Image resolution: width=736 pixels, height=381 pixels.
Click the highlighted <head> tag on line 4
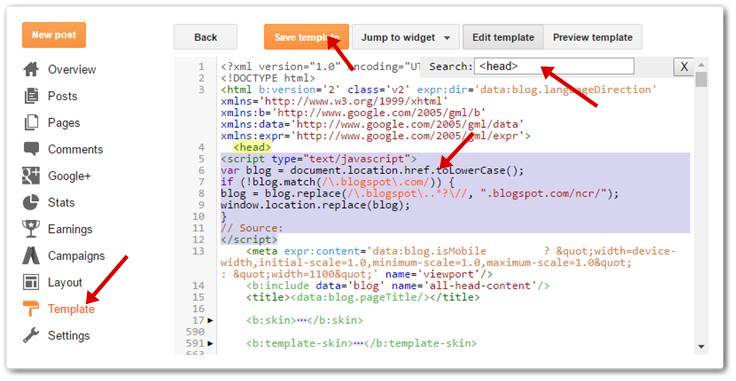click(x=252, y=147)
